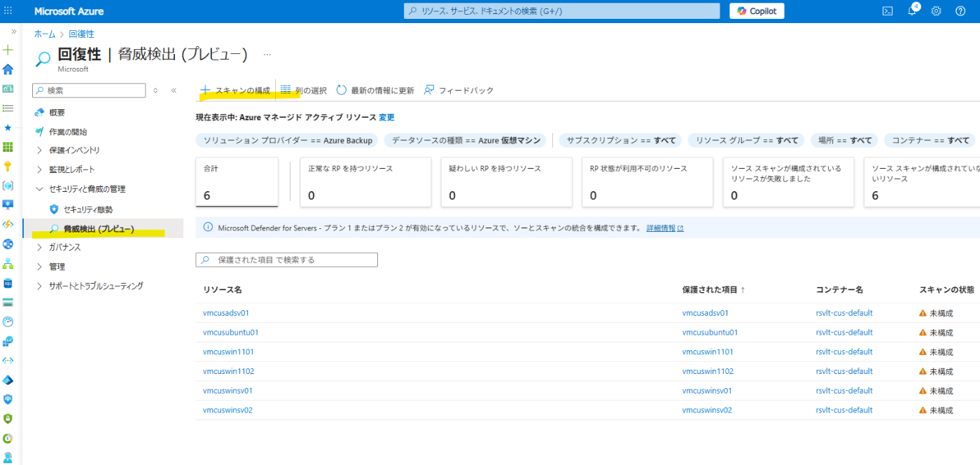Open the Virtual networks arrows icon
The image size is (980, 465).
pos(8,360)
